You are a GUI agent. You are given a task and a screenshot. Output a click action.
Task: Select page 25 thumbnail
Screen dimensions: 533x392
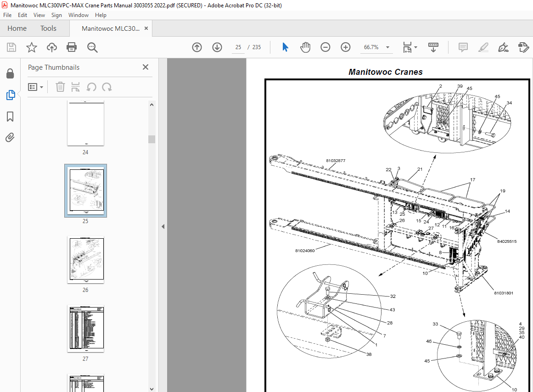pos(86,191)
